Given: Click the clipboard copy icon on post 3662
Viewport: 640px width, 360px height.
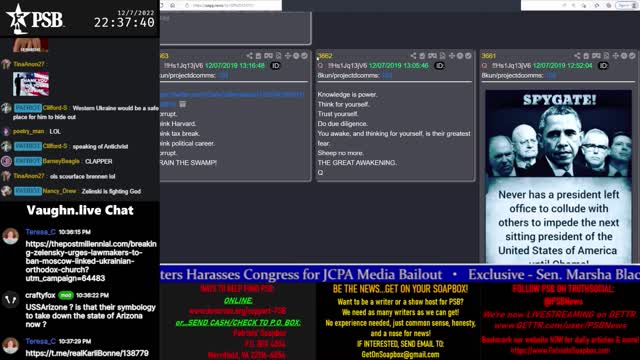Looking at the screenshot, I should coord(422,56).
